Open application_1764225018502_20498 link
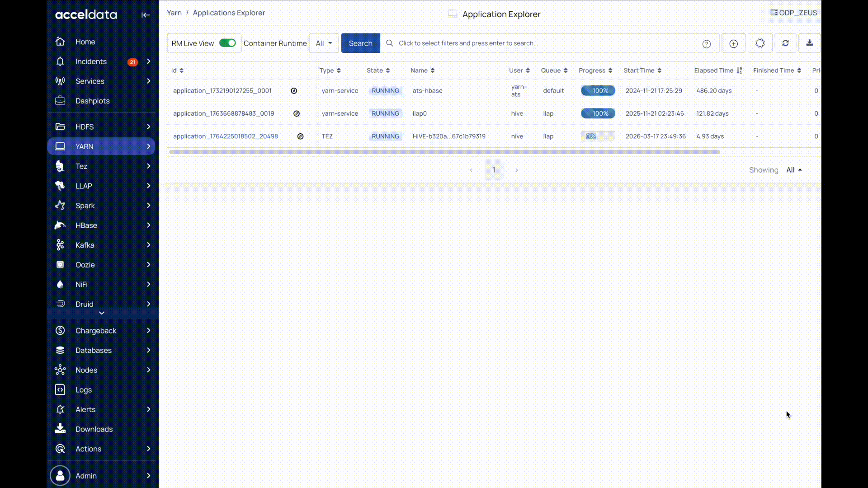 coord(225,136)
